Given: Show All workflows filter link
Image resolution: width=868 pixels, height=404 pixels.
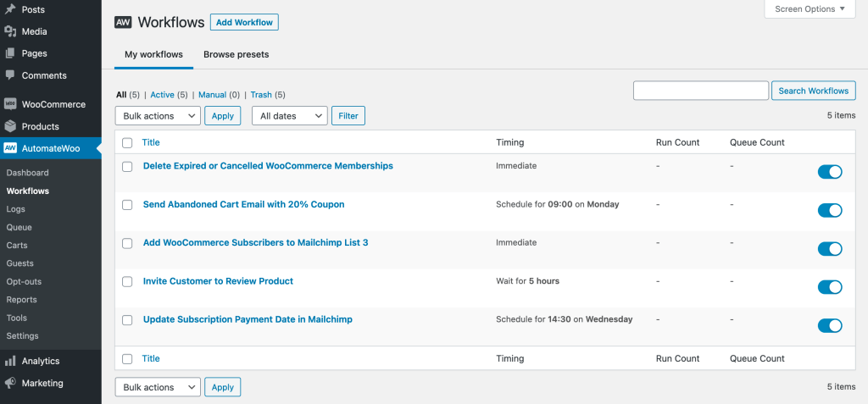Looking at the screenshot, I should 121,95.
